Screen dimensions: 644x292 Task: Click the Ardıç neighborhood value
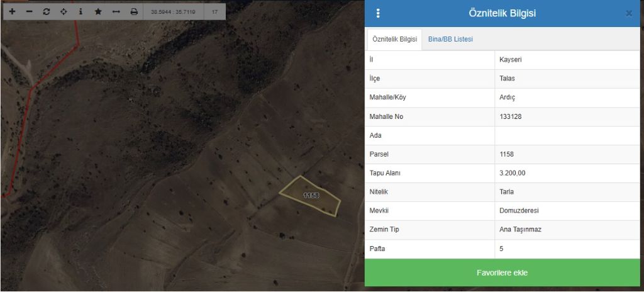[508, 98]
